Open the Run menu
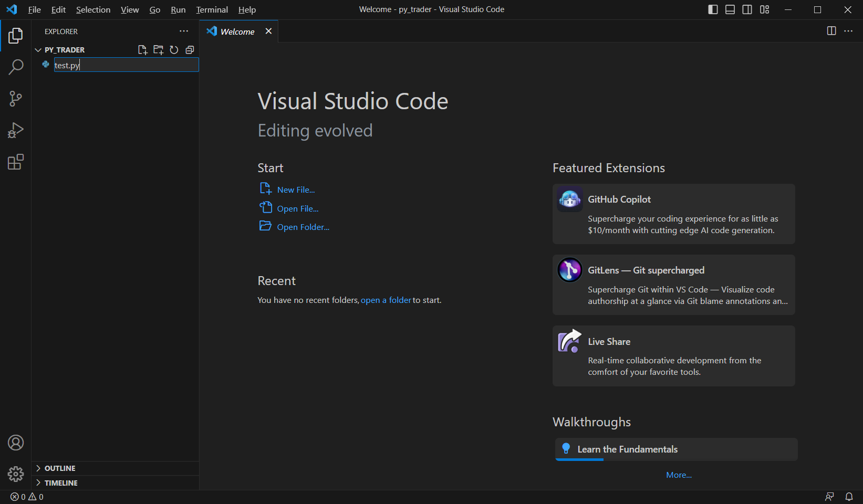This screenshot has width=863, height=504. click(178, 9)
